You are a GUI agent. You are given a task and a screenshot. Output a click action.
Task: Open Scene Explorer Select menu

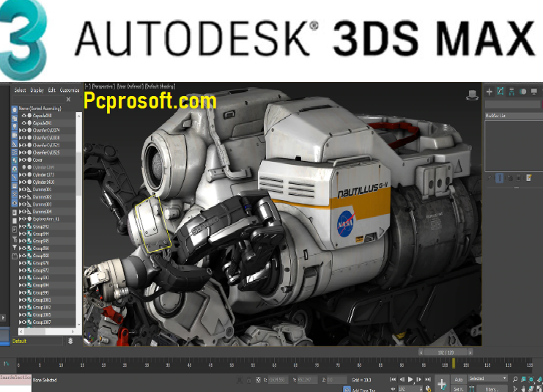click(x=20, y=90)
